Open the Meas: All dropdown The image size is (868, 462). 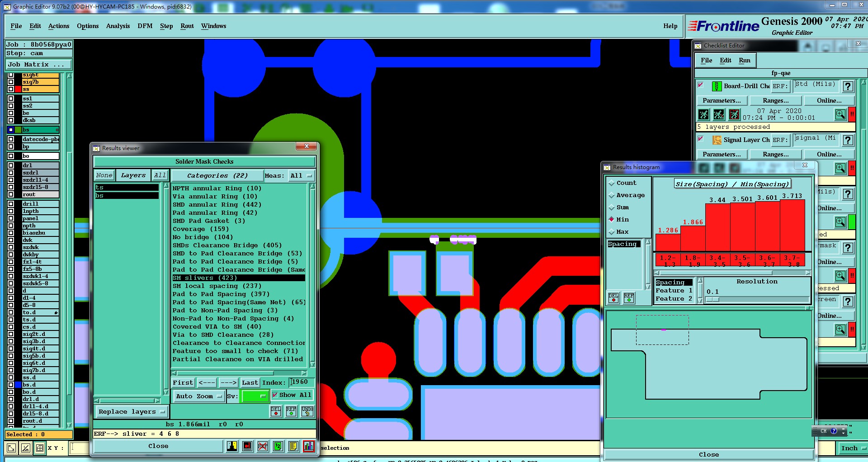tap(301, 175)
